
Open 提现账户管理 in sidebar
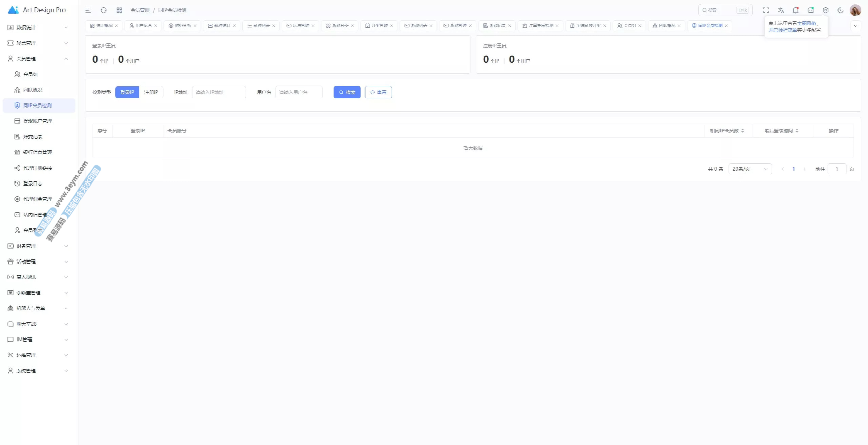coord(37,121)
